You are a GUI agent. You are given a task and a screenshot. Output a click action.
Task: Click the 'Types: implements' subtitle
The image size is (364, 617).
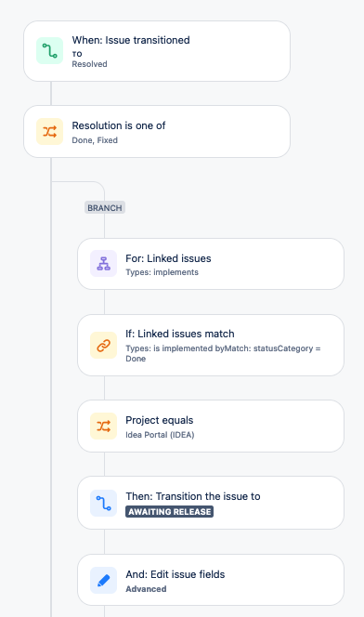(x=162, y=272)
